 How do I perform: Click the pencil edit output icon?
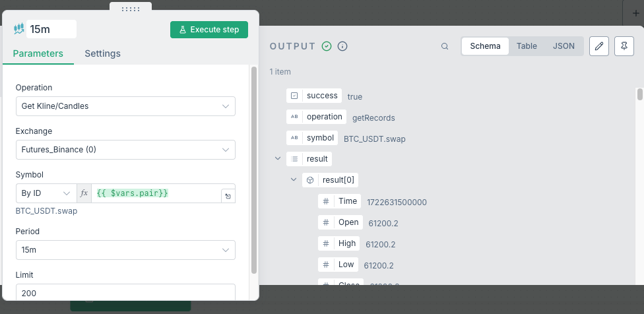tap(598, 46)
